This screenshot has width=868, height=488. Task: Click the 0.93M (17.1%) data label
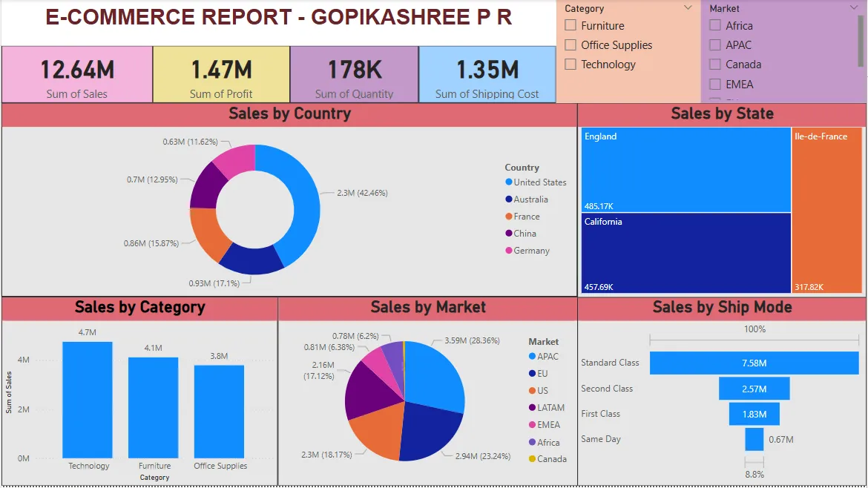point(214,283)
